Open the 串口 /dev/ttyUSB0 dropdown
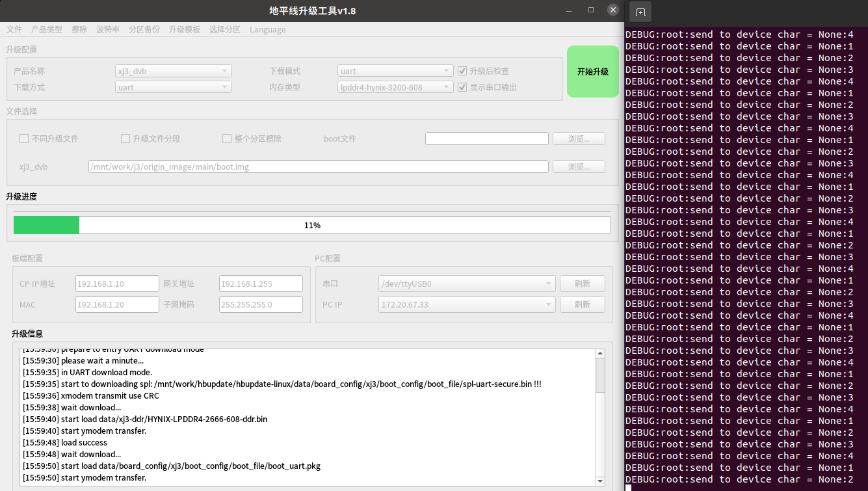868x491 pixels. click(x=467, y=284)
